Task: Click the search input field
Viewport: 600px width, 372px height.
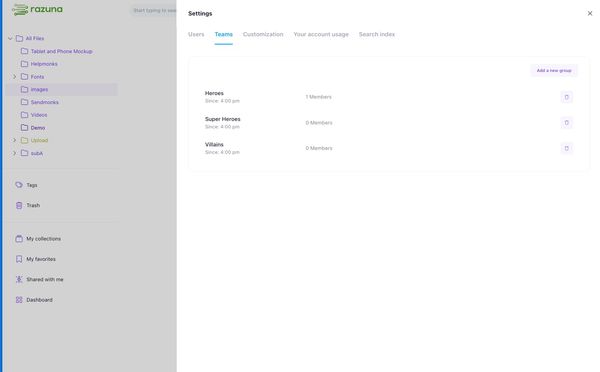Action: click(153, 10)
